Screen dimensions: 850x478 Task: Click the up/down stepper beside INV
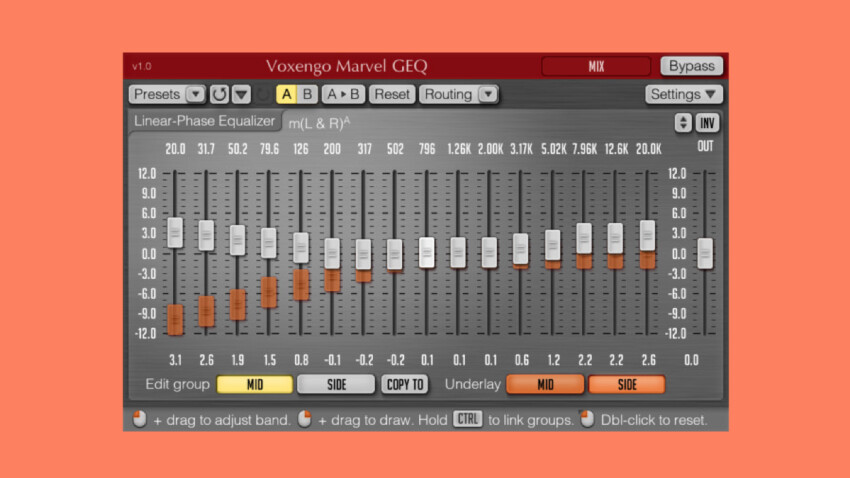pos(683,122)
